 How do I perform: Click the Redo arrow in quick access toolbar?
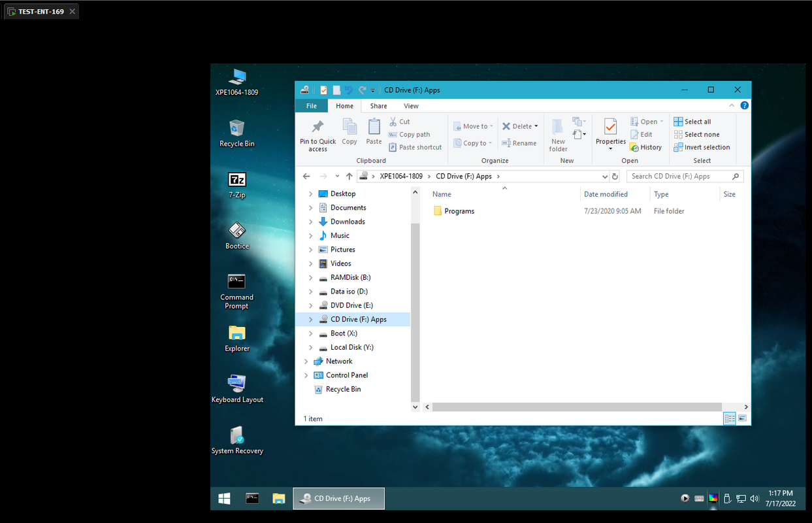[362, 90]
